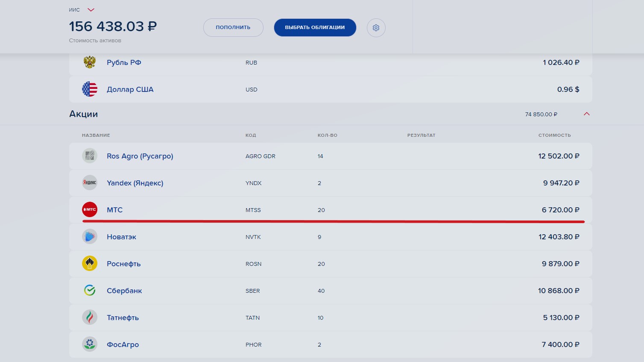Click the RUB currency code
The image size is (644, 362).
pyautogui.click(x=251, y=62)
